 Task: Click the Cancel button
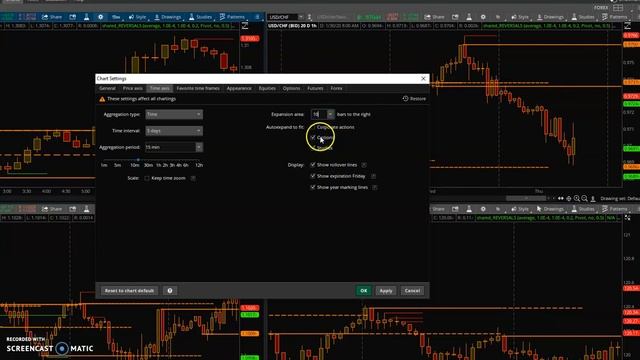tap(412, 291)
